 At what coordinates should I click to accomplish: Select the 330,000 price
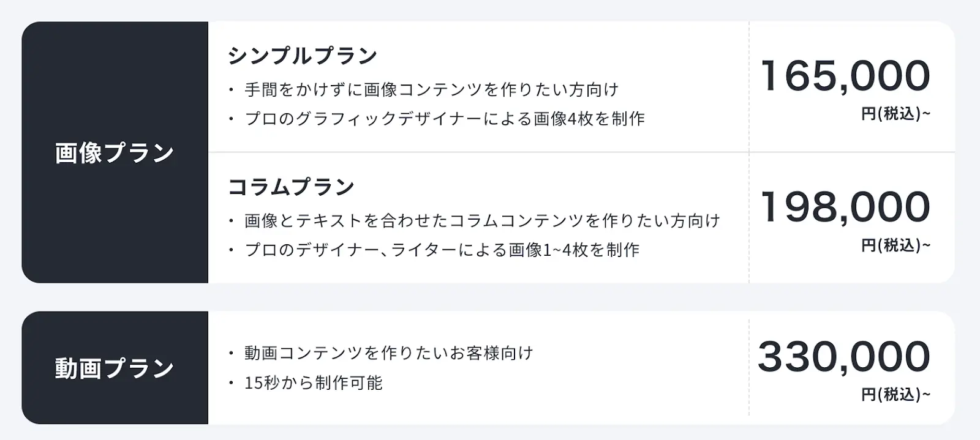click(x=844, y=357)
